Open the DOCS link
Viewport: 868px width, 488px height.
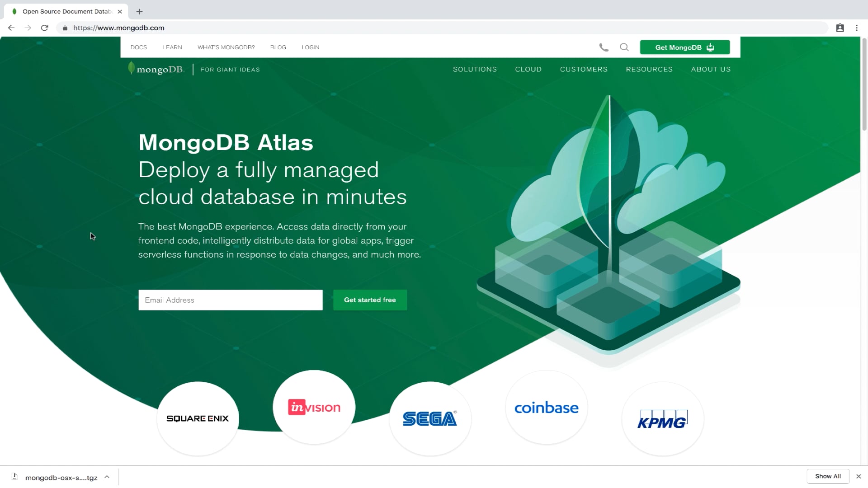coord(138,47)
